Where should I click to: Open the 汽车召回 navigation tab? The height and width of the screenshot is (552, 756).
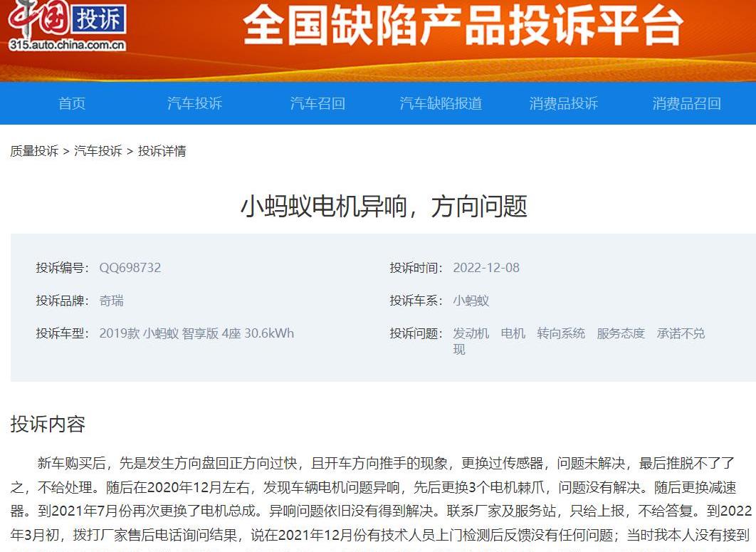(317, 103)
